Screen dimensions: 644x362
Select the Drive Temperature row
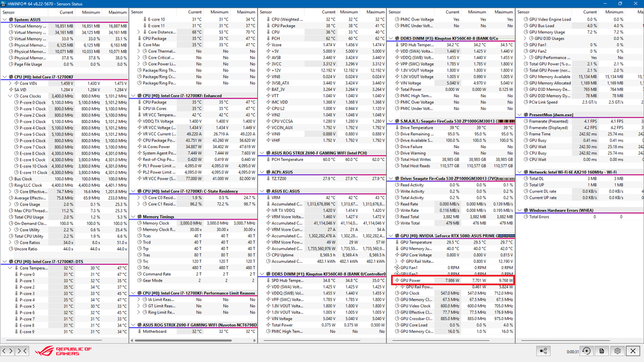pos(451,128)
